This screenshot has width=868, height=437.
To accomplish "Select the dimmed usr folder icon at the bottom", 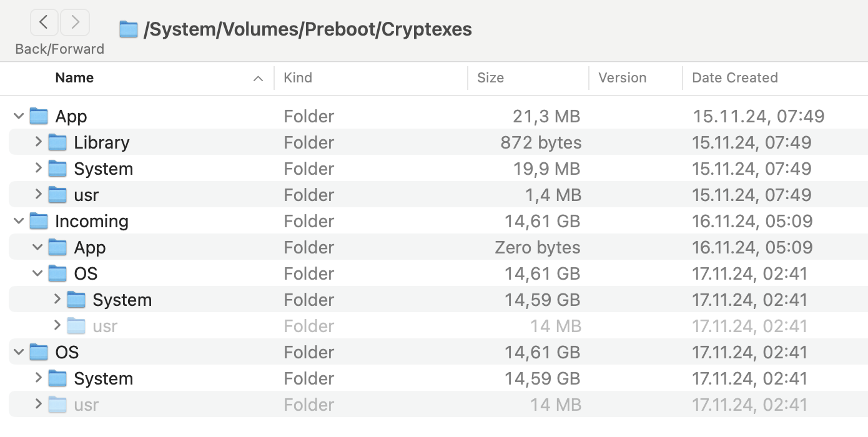I will coord(57,405).
